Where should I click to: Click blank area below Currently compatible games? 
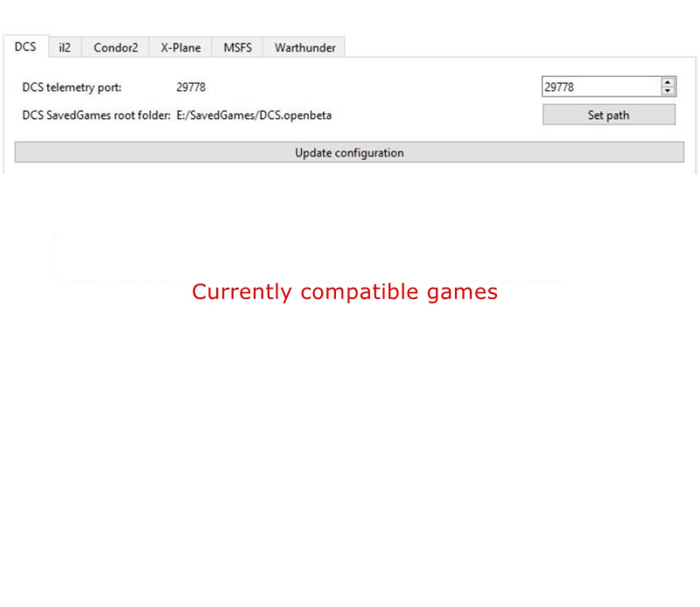[x=350, y=437]
